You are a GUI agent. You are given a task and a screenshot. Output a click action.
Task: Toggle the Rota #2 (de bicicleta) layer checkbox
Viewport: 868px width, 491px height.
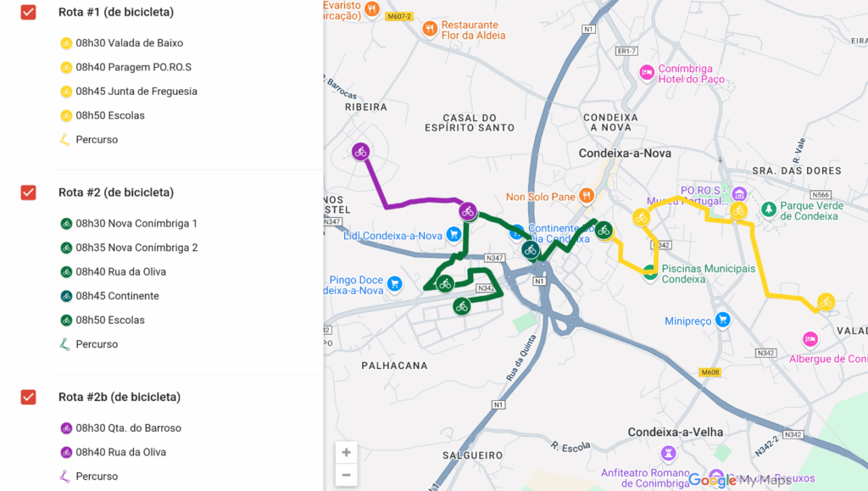(28, 192)
